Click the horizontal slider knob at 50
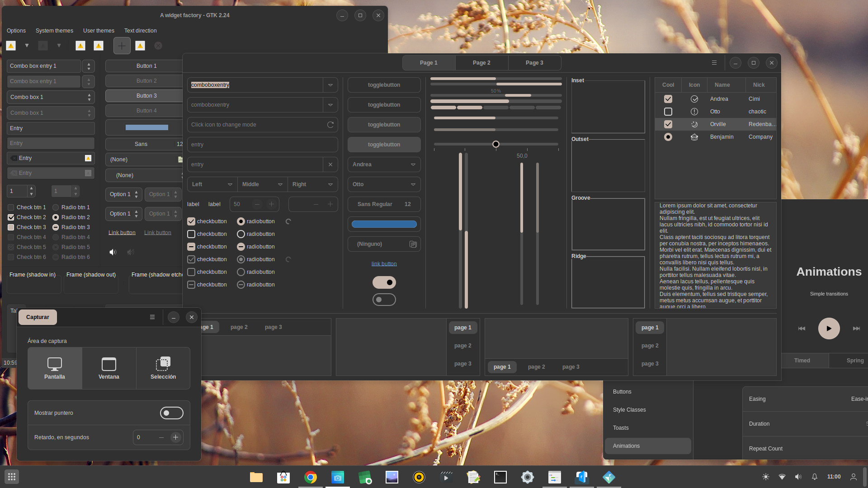The width and height of the screenshot is (868, 488). [496, 144]
